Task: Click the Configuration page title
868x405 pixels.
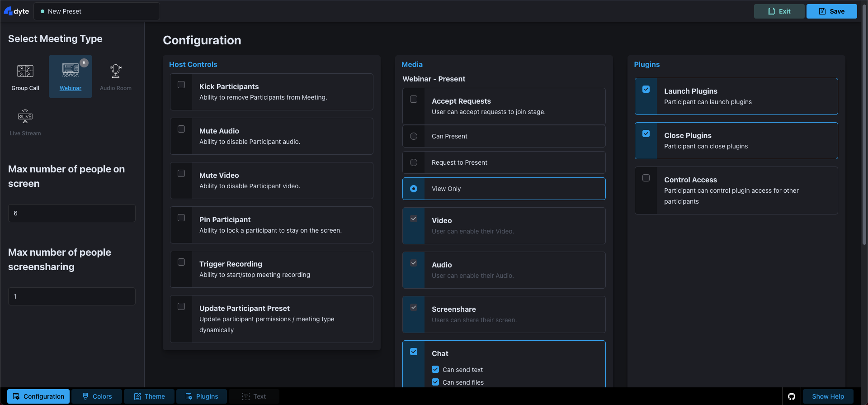Action: pos(202,40)
